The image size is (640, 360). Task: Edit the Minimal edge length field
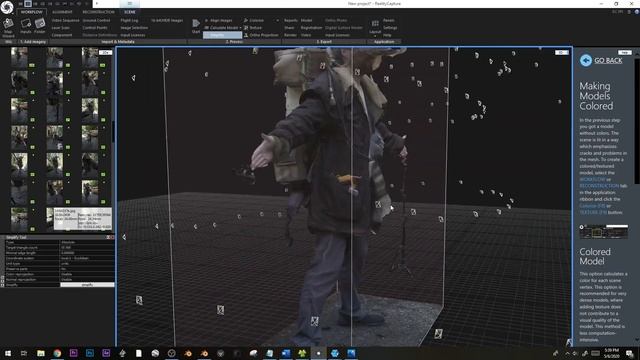pyautogui.click(x=87, y=253)
